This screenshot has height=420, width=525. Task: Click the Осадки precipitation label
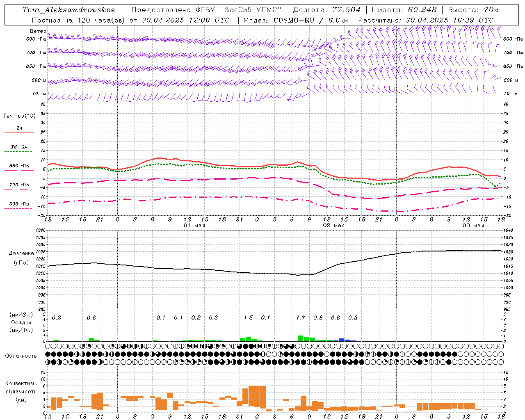click(x=21, y=322)
